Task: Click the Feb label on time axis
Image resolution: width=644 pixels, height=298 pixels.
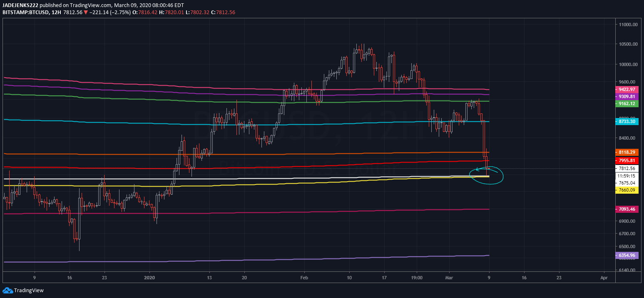Action: pyautogui.click(x=305, y=277)
